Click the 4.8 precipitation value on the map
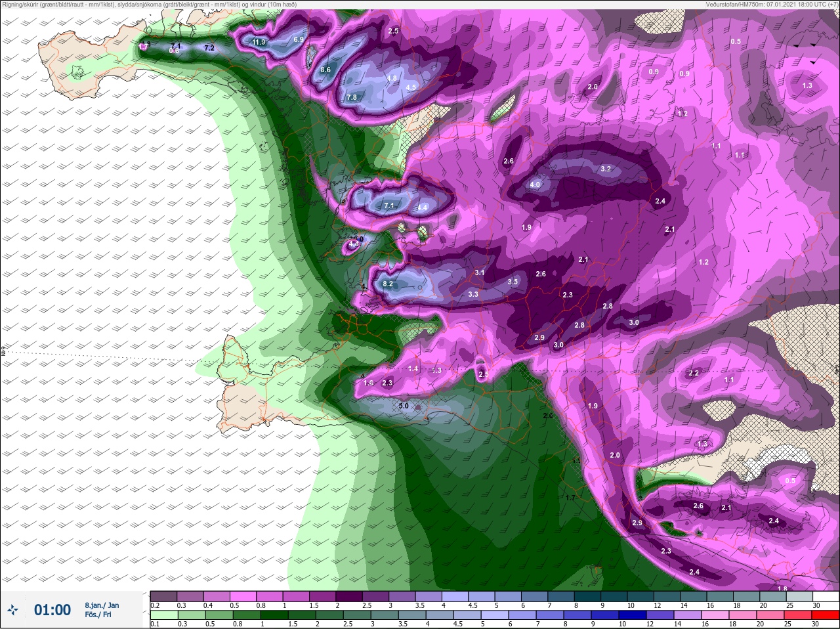This screenshot has height=629, width=840. click(392, 78)
